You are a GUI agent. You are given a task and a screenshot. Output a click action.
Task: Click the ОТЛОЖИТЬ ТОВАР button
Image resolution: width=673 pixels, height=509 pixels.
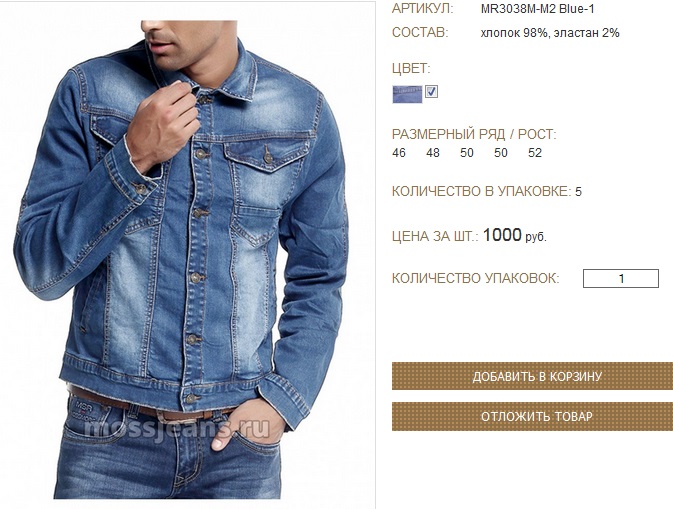(532, 416)
